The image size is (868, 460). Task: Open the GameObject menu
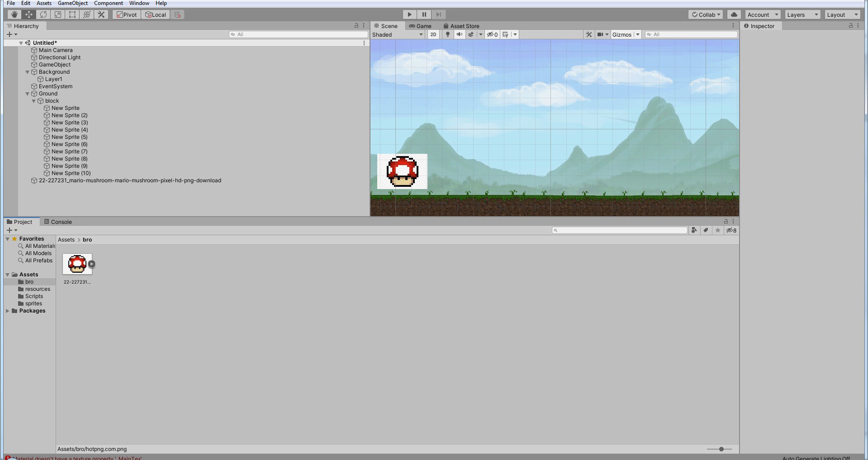(73, 3)
